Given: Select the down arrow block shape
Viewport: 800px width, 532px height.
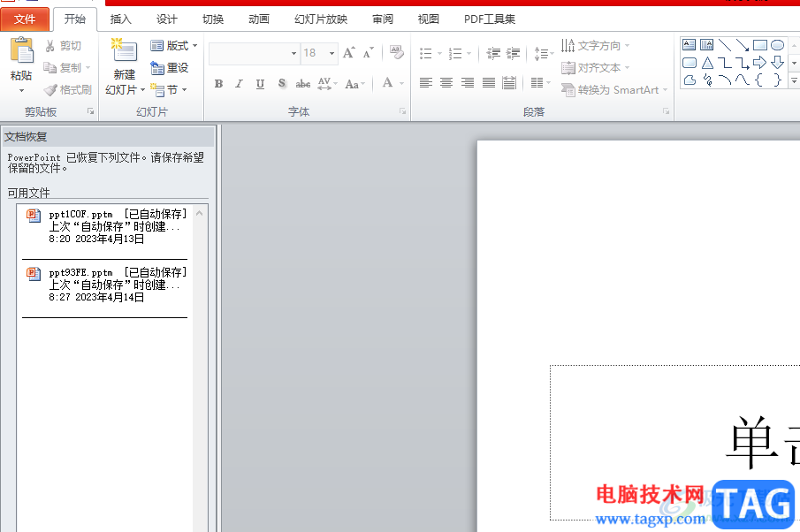Looking at the screenshot, I should coord(777,63).
